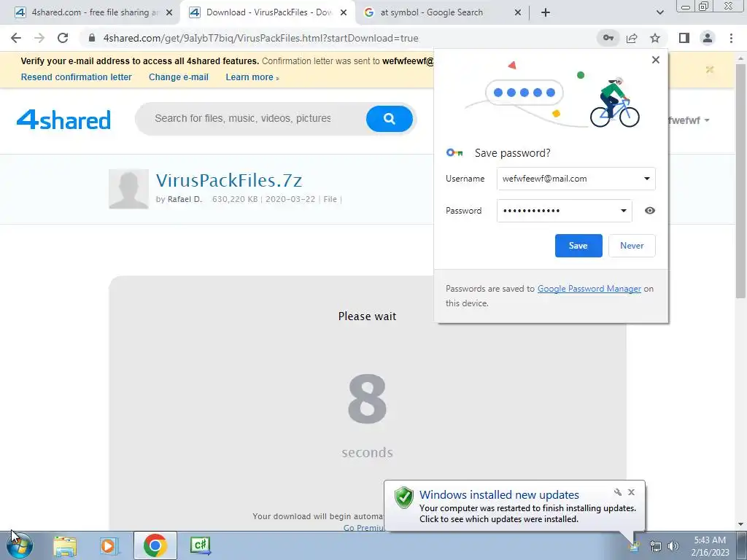Bookmark this page with the star icon
The width and height of the screenshot is (747, 560).
(655, 38)
